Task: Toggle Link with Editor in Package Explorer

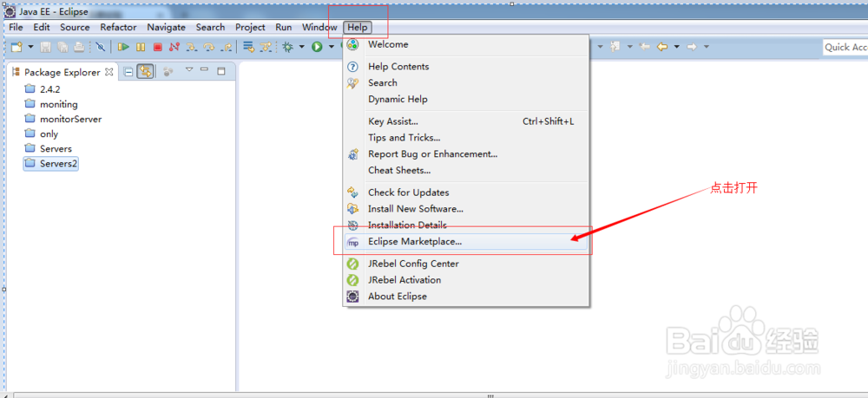Action: point(145,71)
